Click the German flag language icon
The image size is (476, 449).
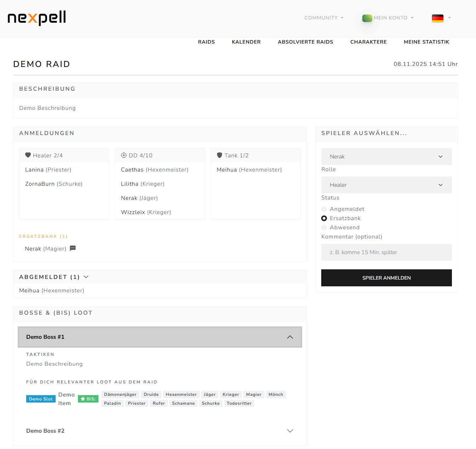point(438,18)
